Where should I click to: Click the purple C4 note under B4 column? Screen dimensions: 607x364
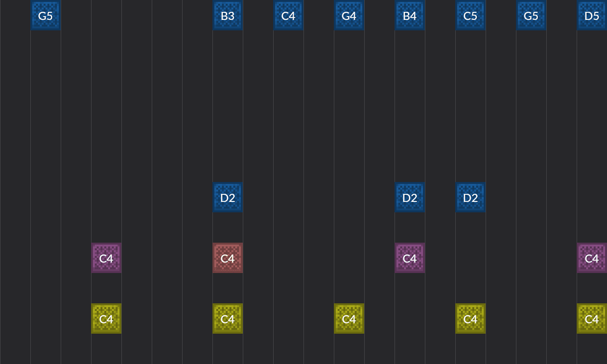(x=410, y=258)
